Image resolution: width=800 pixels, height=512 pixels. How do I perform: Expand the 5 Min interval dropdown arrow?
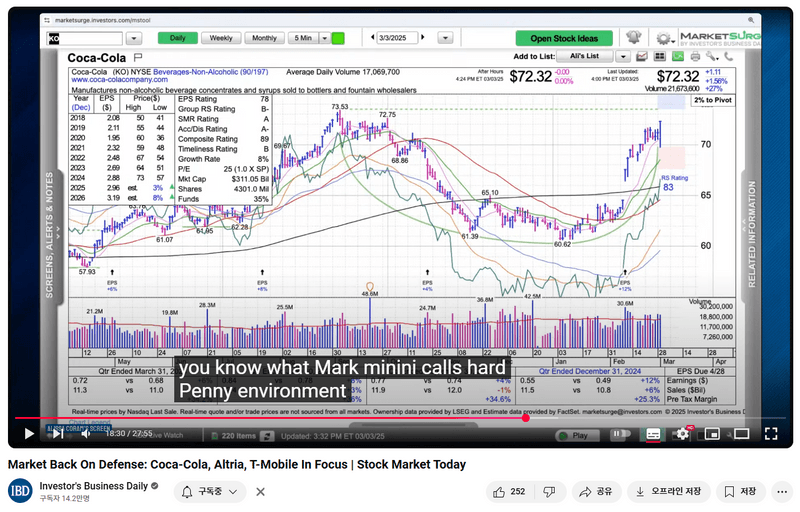pos(324,38)
